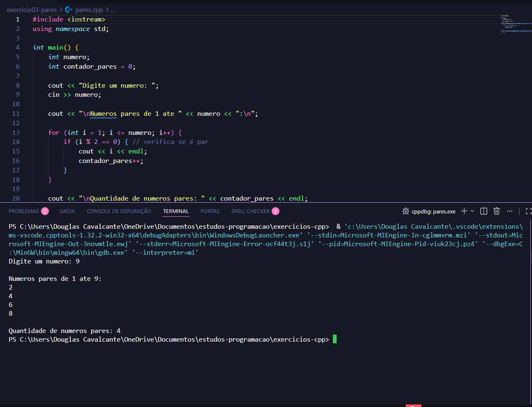The width and height of the screenshot is (532, 407).
Task: Open the terminal launch profile dropdown arrow
Action: (472, 211)
